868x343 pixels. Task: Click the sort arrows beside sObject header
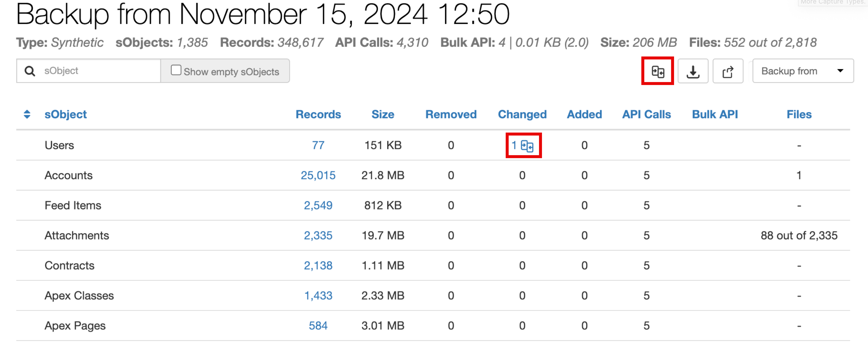tap(27, 114)
